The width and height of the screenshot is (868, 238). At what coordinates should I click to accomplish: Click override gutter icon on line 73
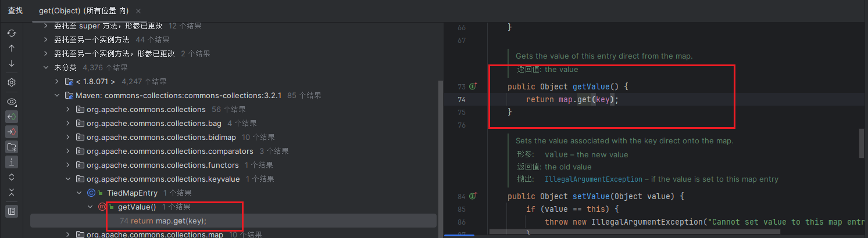coord(473,86)
